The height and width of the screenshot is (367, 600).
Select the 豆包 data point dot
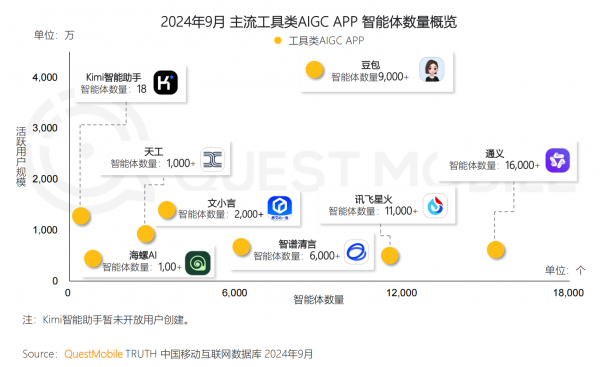tap(315, 70)
